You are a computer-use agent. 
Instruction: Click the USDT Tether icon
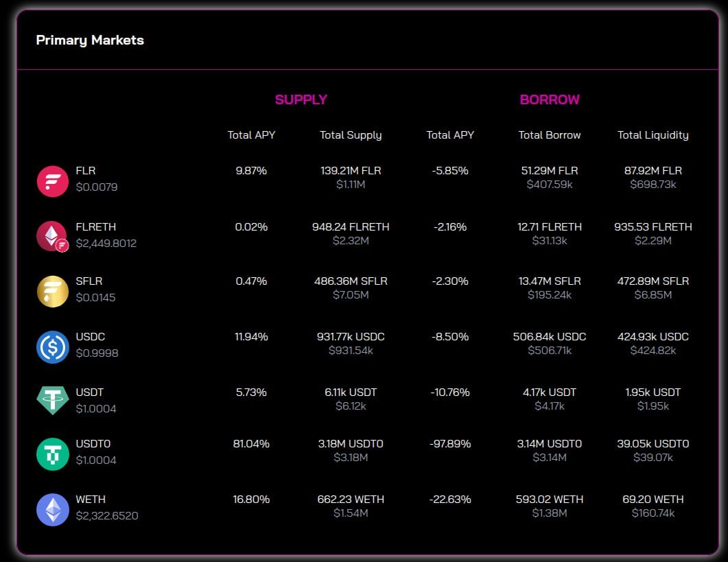(x=52, y=400)
